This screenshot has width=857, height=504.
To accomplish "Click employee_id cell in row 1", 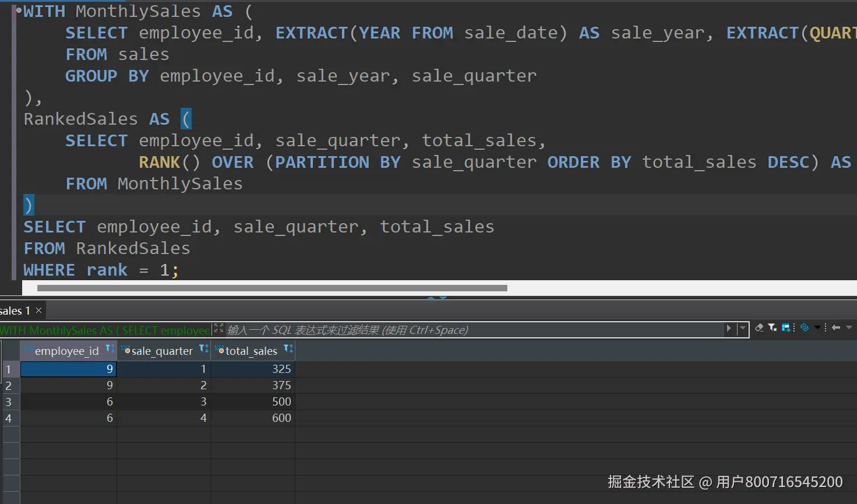I will click(69, 369).
